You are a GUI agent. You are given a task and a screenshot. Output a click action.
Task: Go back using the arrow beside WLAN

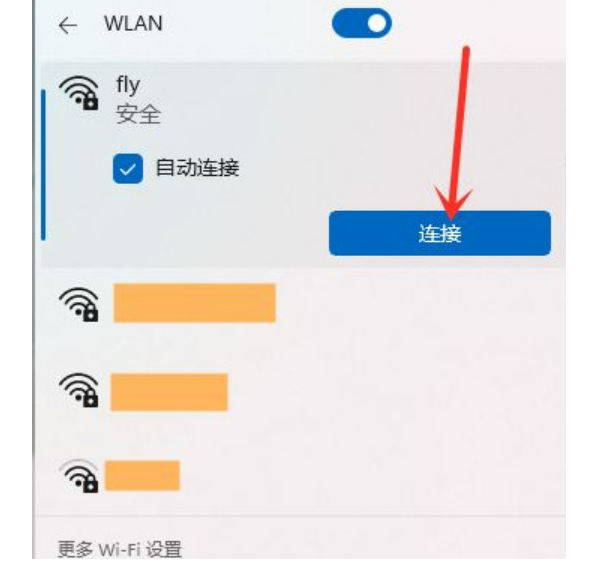click(x=68, y=26)
